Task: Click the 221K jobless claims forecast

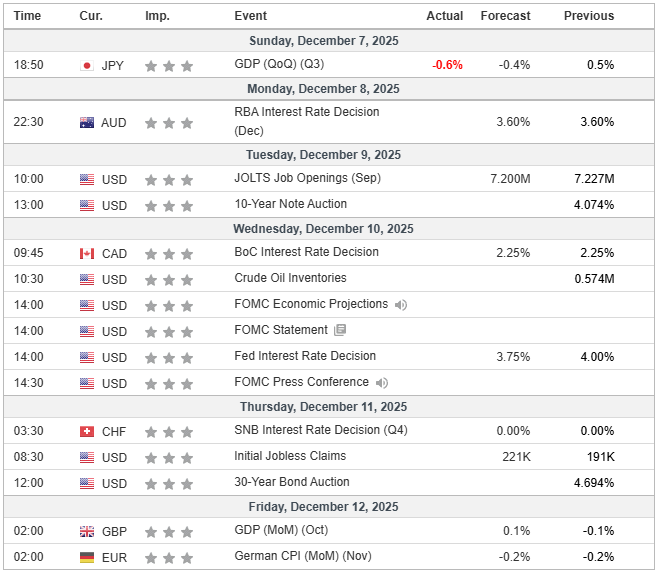Action: click(x=517, y=457)
